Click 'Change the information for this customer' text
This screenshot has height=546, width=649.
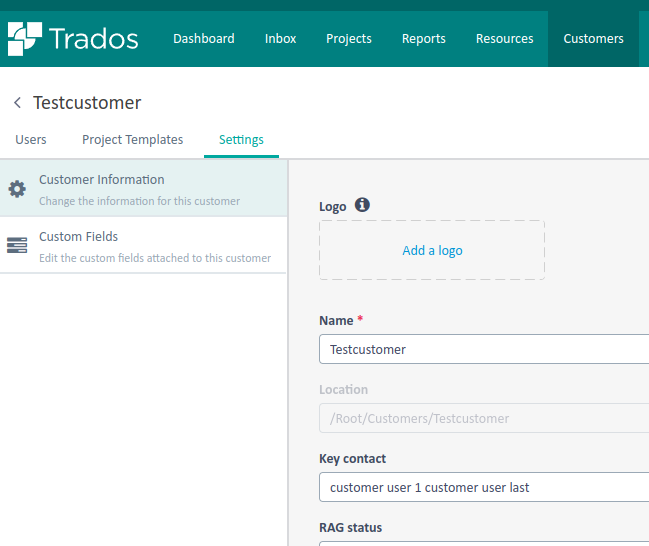(139, 201)
